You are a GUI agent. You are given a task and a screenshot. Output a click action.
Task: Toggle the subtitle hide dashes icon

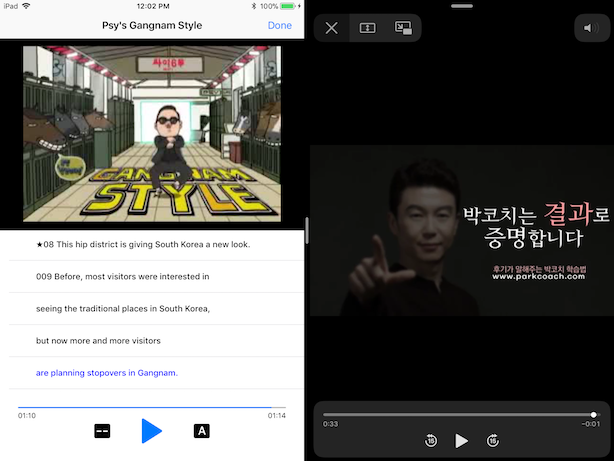tap(102, 431)
